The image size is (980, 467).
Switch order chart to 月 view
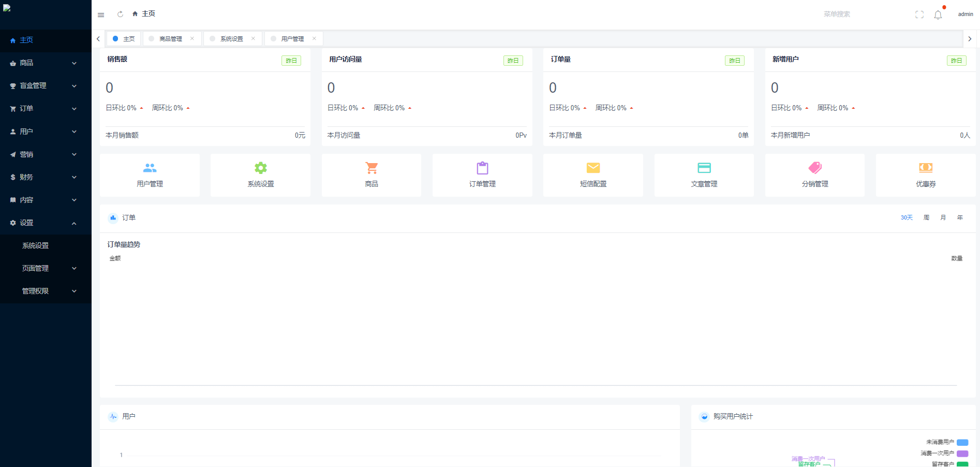point(943,217)
